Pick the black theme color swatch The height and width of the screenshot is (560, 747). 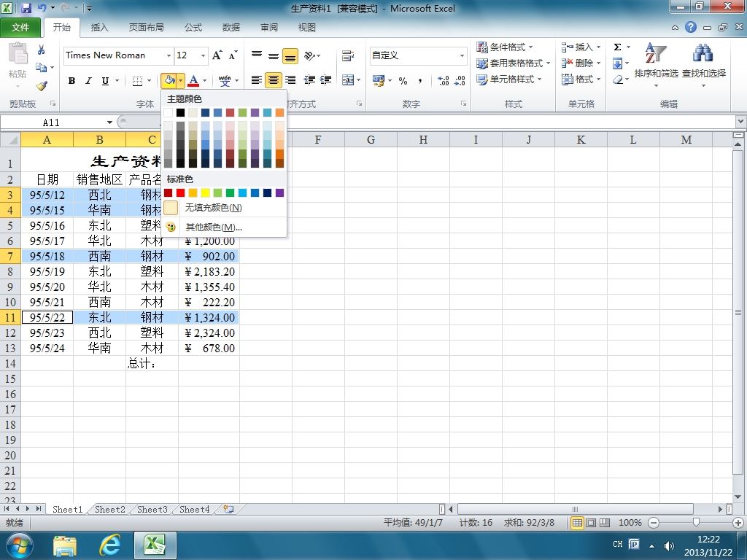point(181,112)
